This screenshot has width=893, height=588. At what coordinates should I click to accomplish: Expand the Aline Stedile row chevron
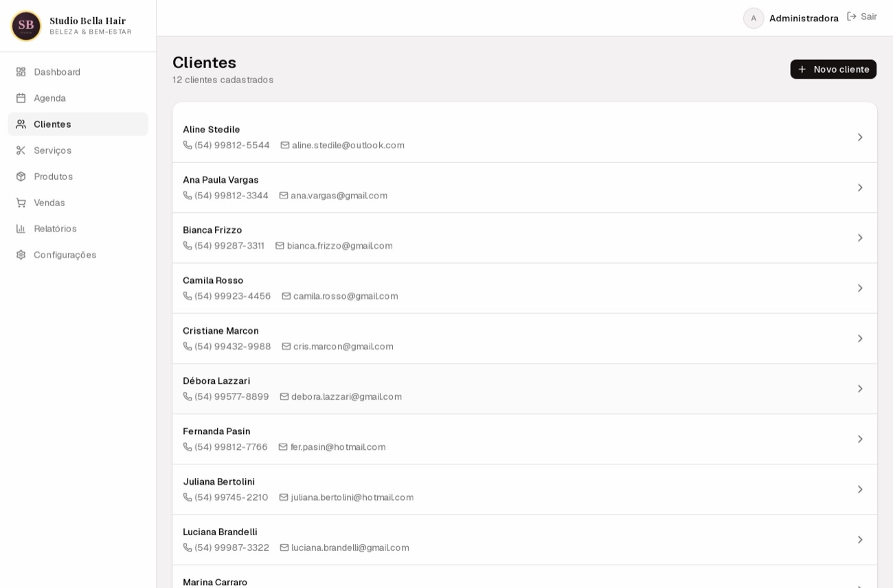(x=860, y=137)
